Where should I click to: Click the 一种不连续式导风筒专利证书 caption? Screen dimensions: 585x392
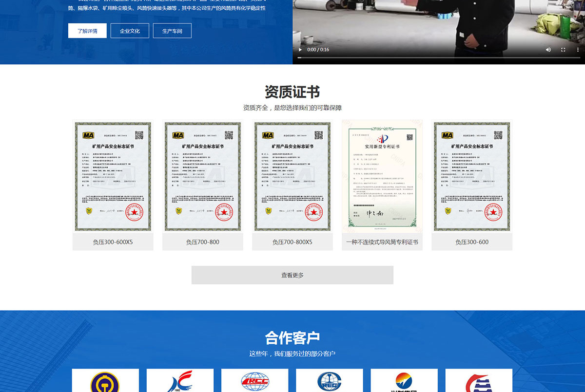pyautogui.click(x=382, y=242)
